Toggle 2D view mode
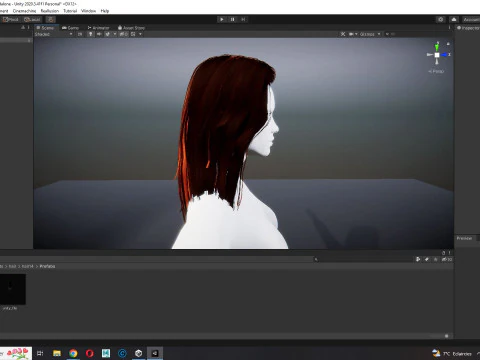The width and height of the screenshot is (480, 360). [80, 34]
